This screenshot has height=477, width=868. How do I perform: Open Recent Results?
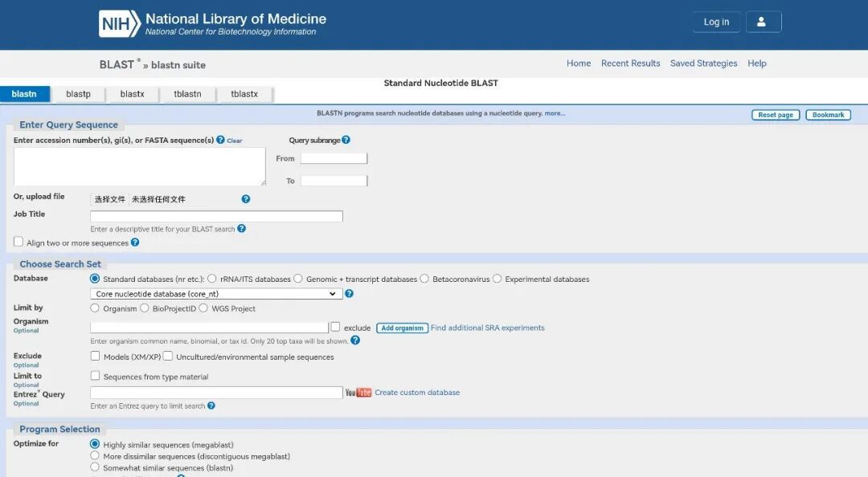pos(631,63)
